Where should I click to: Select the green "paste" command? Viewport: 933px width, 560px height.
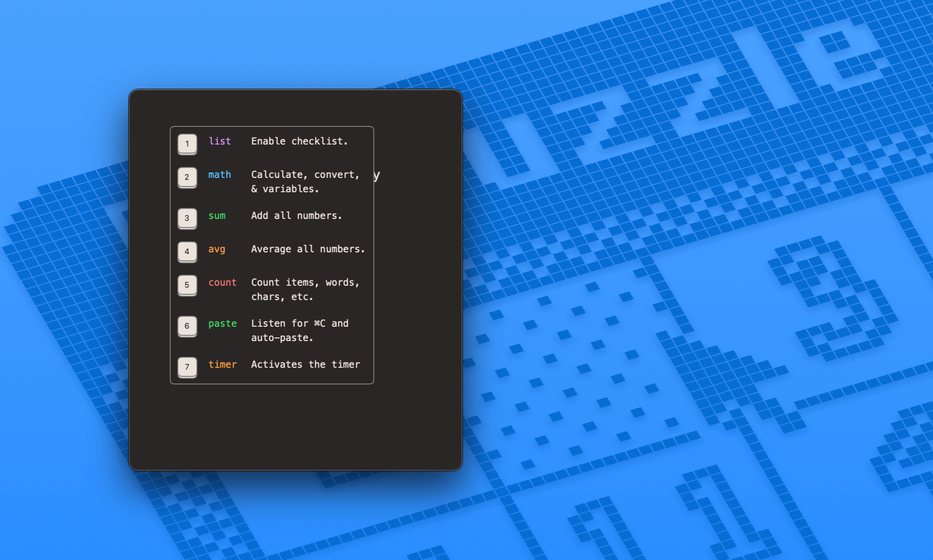(x=222, y=323)
